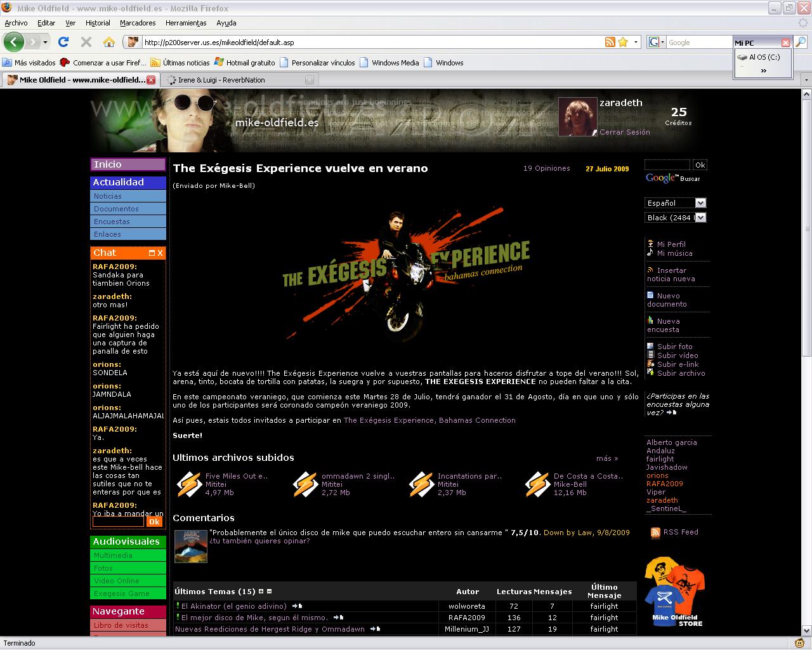
Task: Click the comment album cover thumbnail
Action: [x=191, y=547]
